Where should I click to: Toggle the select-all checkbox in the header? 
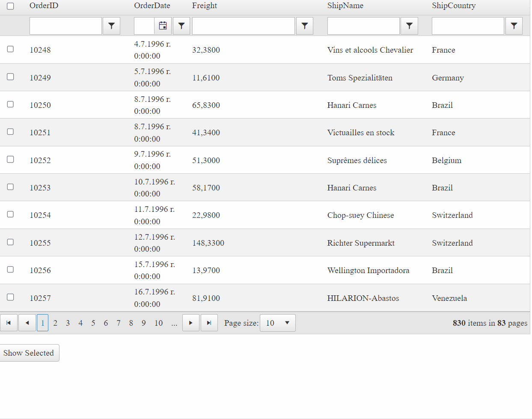[x=10, y=6]
